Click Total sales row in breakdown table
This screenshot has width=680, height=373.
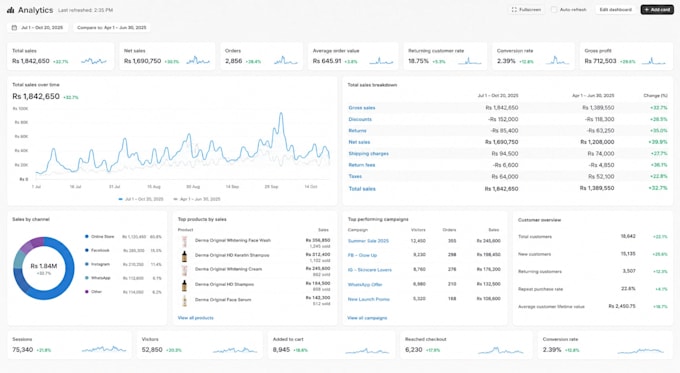tap(507, 189)
